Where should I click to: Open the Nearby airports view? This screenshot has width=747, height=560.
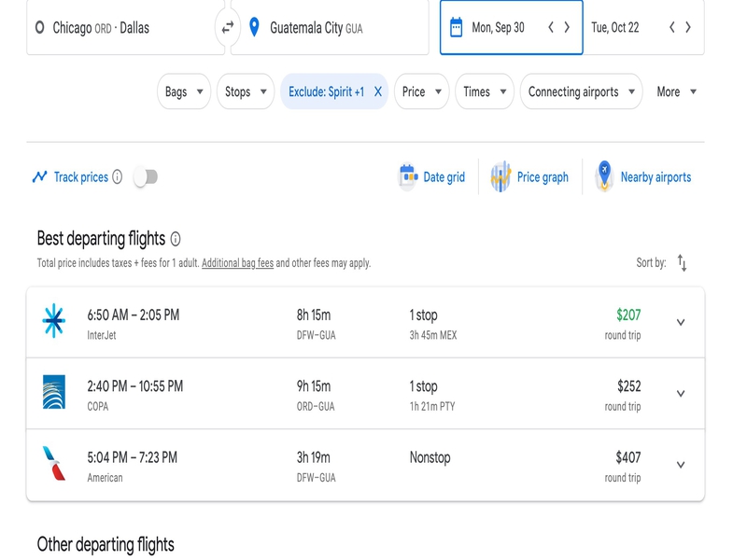tap(643, 176)
